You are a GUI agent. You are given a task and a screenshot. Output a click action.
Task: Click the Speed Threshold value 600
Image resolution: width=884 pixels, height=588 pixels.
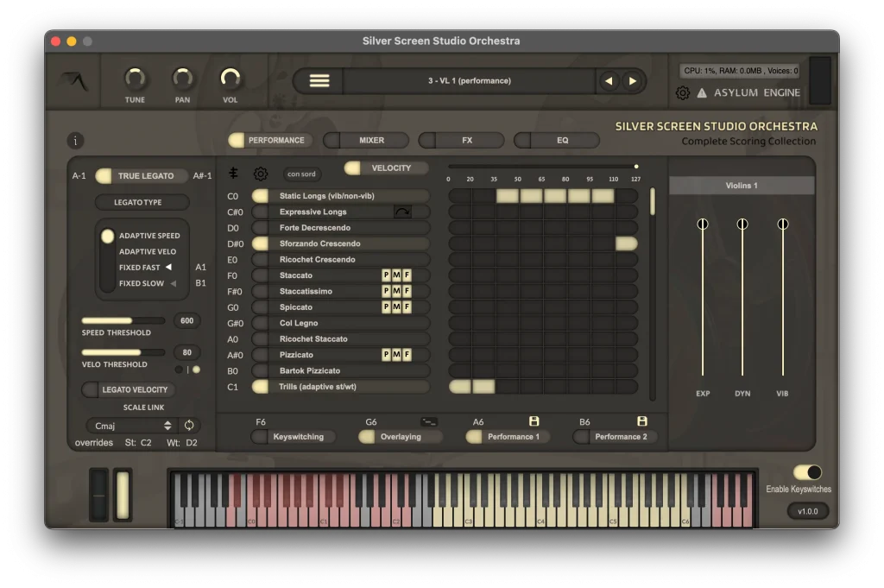187,321
